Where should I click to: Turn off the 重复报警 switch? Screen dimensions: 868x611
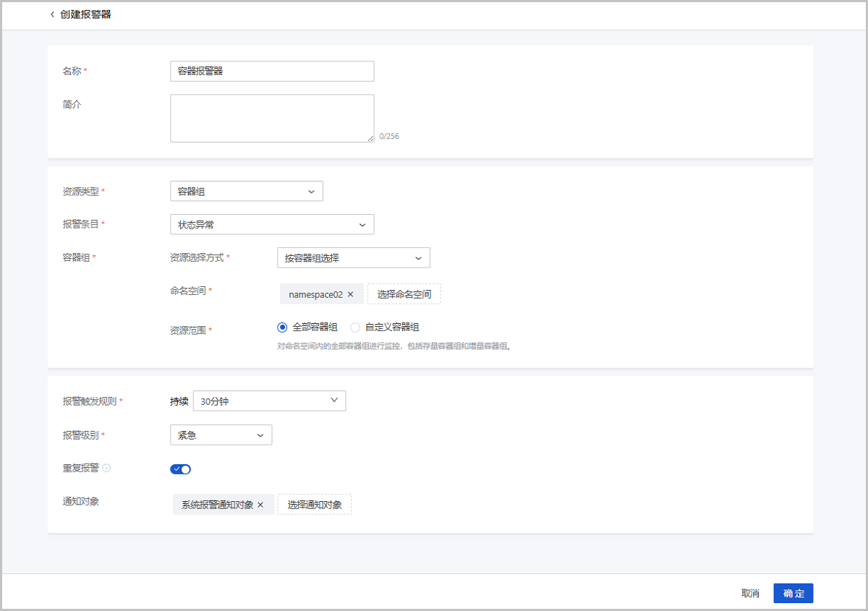180,469
